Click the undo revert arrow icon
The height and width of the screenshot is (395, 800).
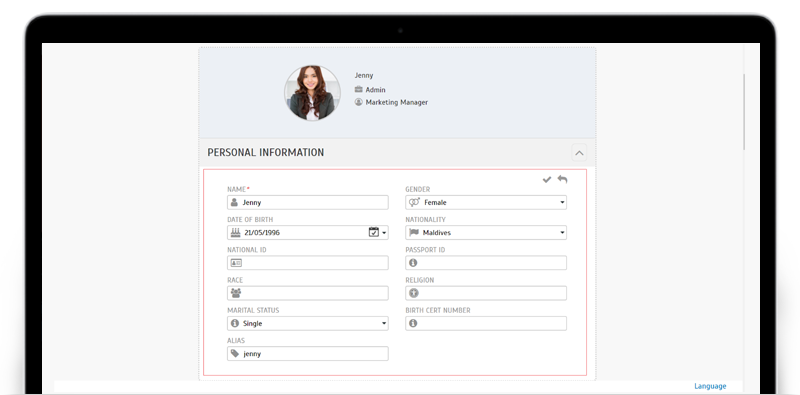click(x=562, y=179)
